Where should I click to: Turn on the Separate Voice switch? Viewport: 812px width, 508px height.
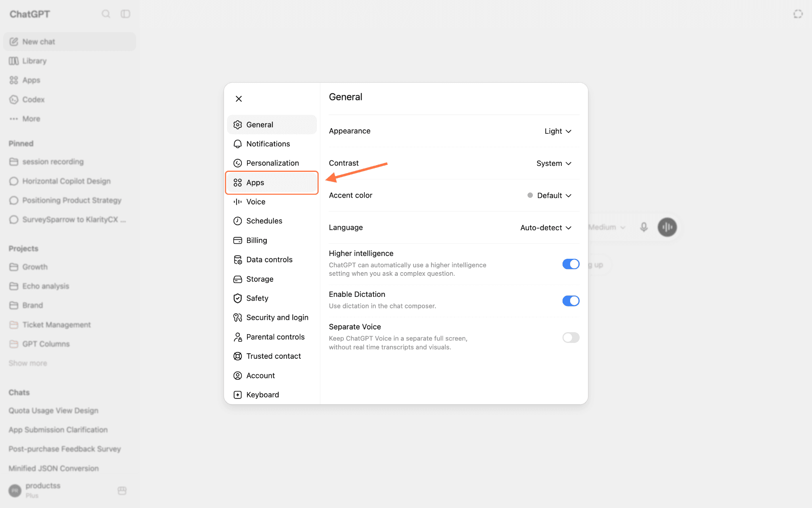(x=571, y=337)
